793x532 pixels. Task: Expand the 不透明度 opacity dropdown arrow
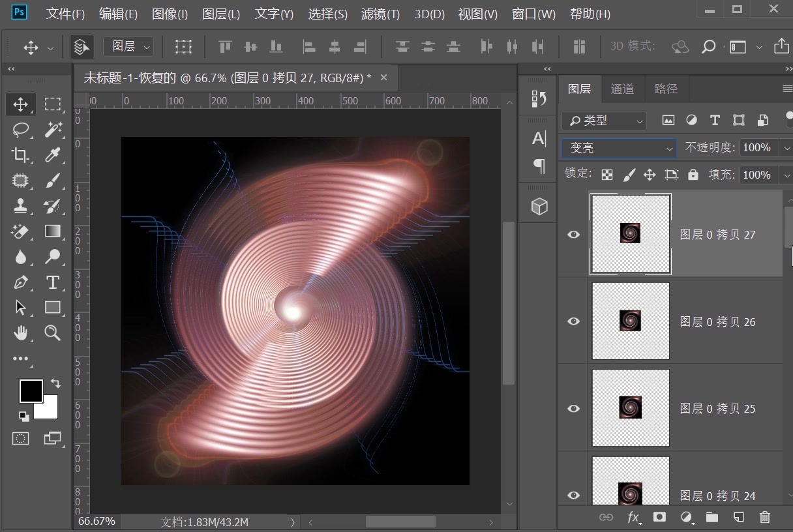(785, 148)
